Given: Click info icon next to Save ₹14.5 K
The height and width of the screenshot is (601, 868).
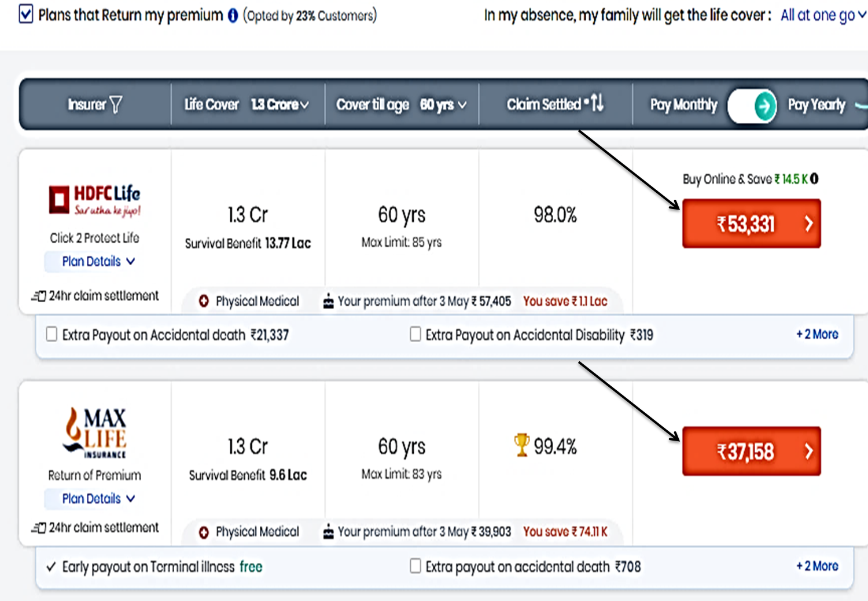Looking at the screenshot, I should click(814, 179).
